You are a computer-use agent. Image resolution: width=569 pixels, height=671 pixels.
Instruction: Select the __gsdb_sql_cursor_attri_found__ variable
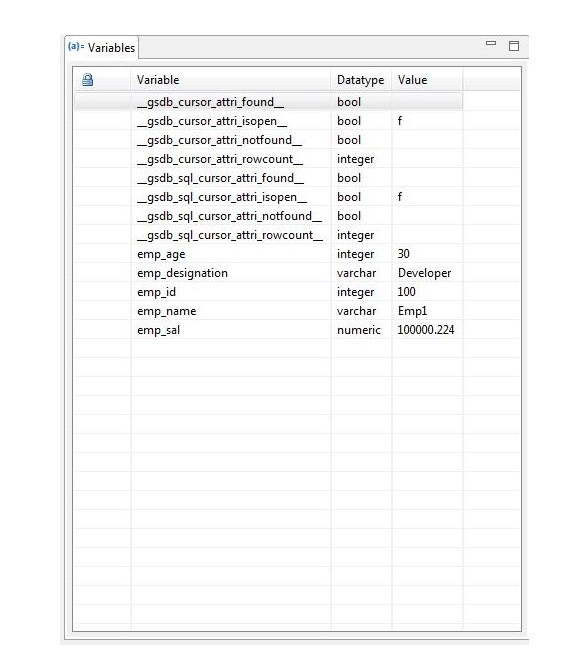[x=220, y=178]
